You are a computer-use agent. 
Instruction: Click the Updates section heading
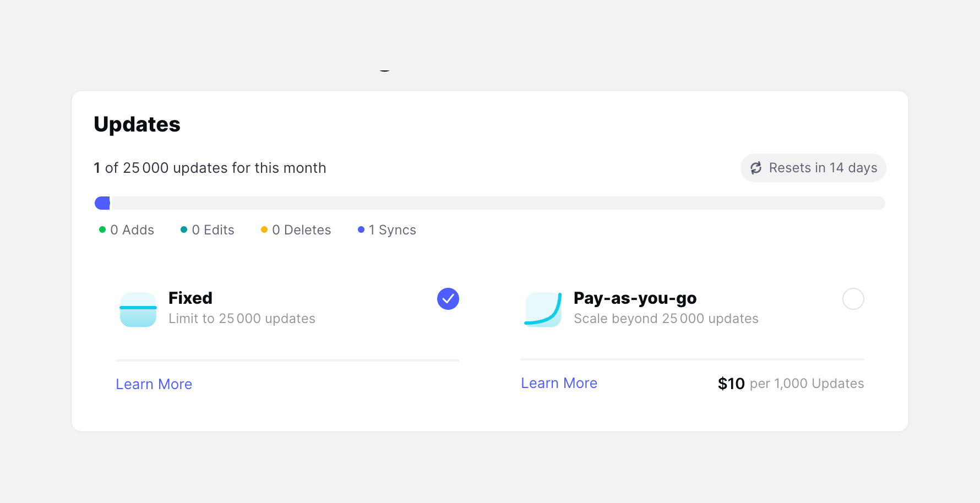[x=137, y=124]
